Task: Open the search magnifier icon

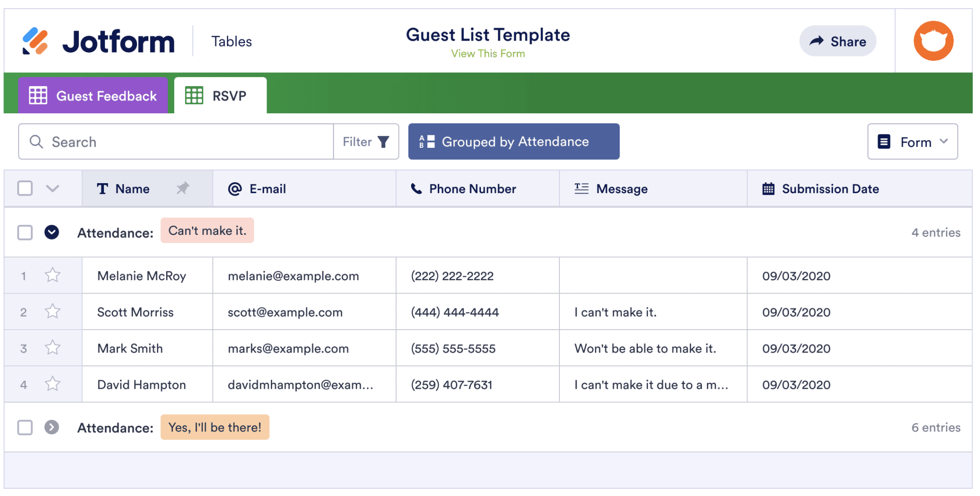Action: (36, 142)
